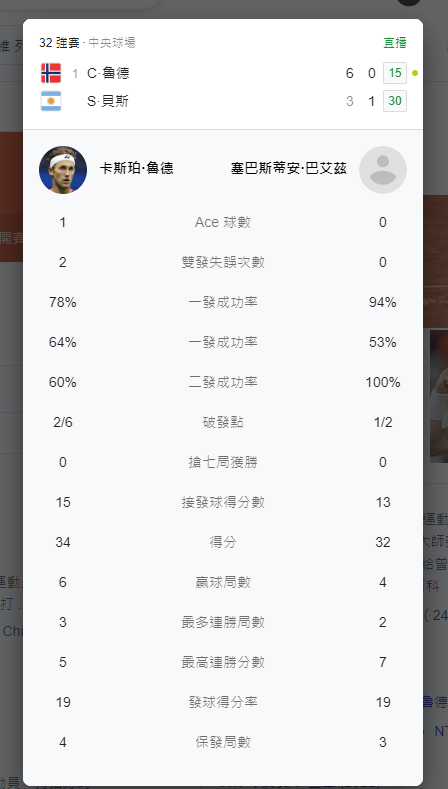Click the Argentina flag icon
This screenshot has height=789, width=448.
[51, 101]
